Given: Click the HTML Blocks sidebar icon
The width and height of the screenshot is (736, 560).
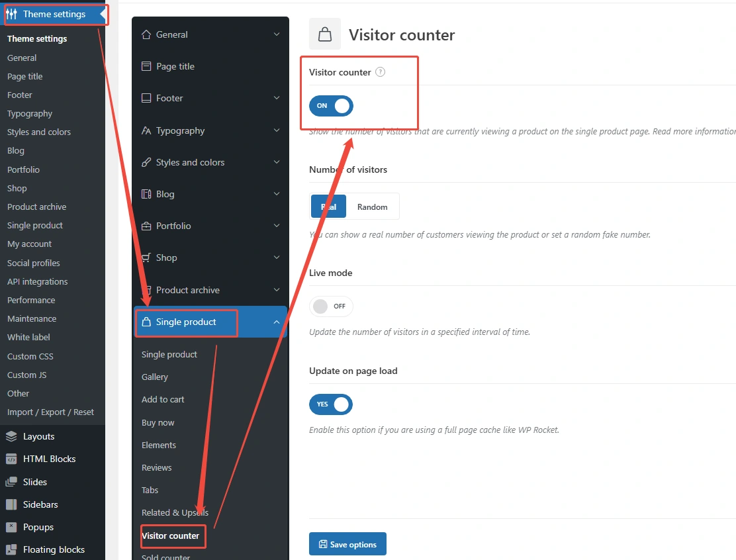Looking at the screenshot, I should tap(11, 459).
